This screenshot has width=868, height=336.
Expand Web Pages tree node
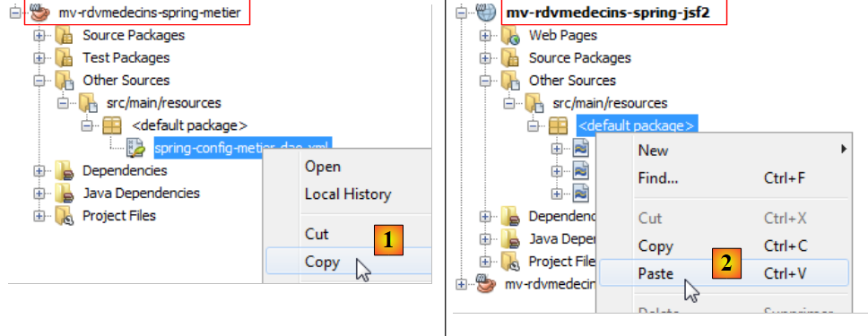[x=485, y=36]
